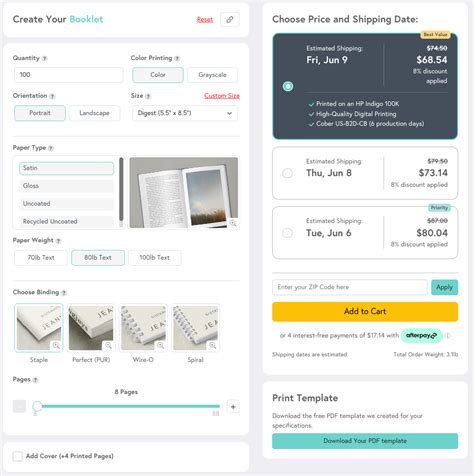Focus the ZIP Code input field
This screenshot has height=476, width=474.
tap(350, 287)
